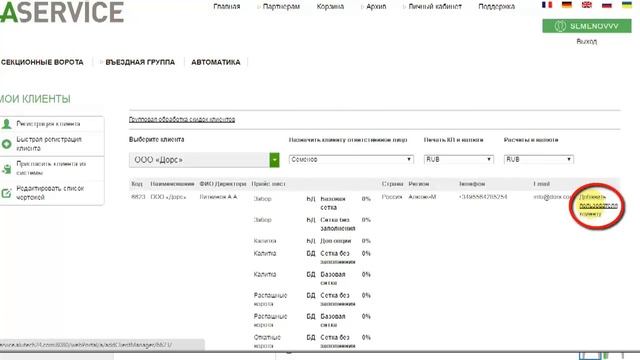Click client code 8823 cell

point(138,197)
